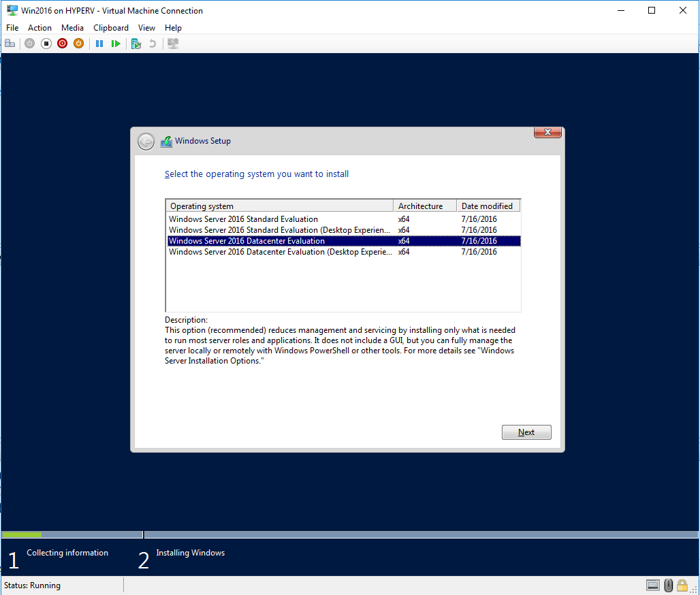700x595 pixels.
Task: Click the Collecting information progress bar
Action: pos(72,534)
